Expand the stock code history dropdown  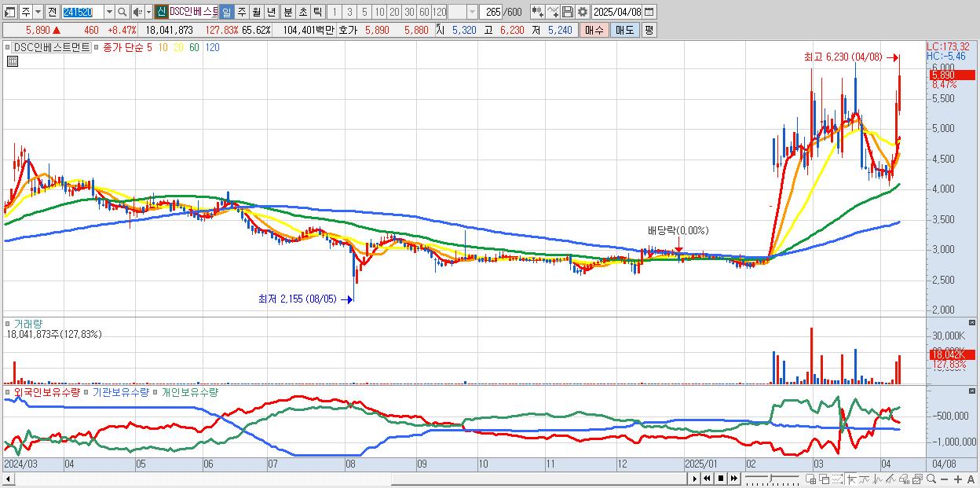click(109, 12)
